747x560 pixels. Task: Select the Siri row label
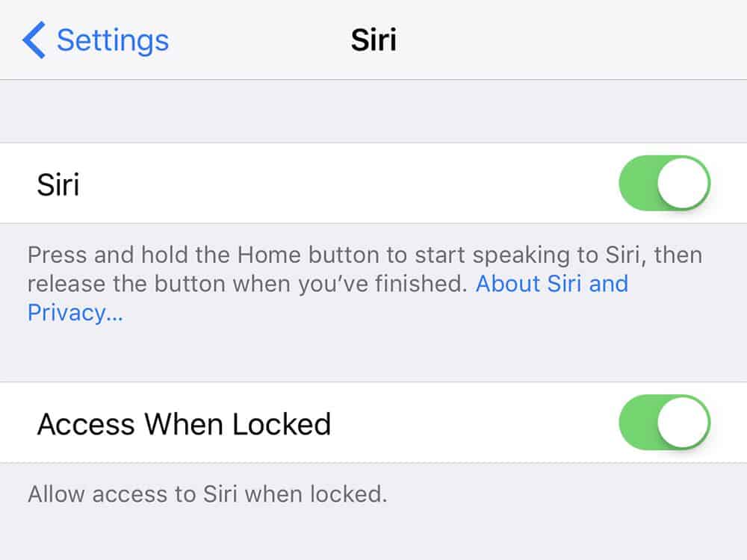[58, 184]
